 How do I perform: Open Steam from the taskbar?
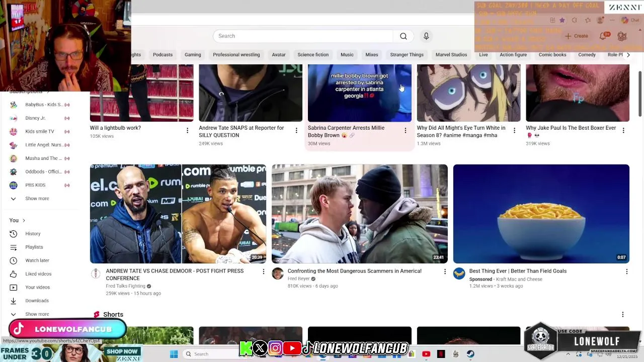point(470,354)
